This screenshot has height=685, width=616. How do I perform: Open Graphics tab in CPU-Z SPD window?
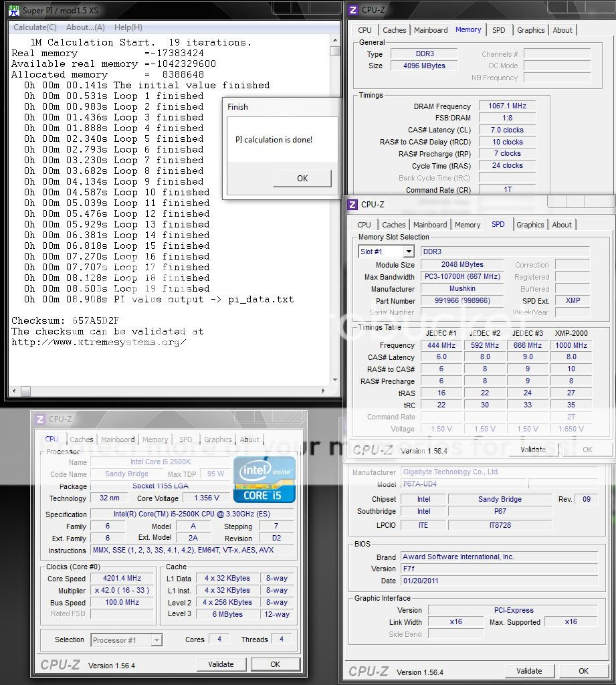[530, 225]
